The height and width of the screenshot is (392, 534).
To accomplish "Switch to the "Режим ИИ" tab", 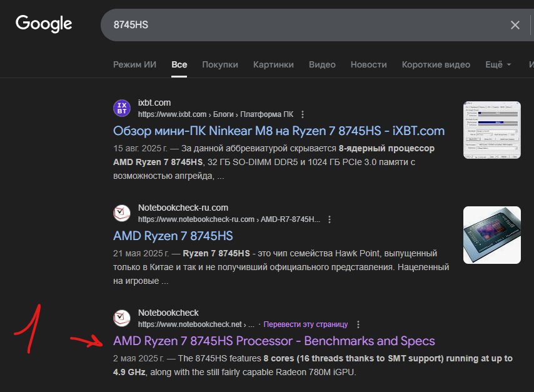I will point(134,64).
